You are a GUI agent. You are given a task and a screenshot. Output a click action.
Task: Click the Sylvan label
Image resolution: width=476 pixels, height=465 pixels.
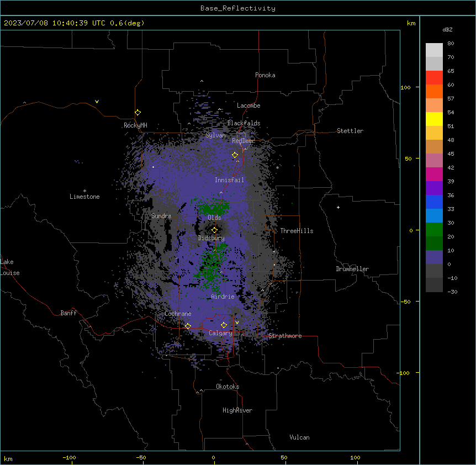[215, 135]
